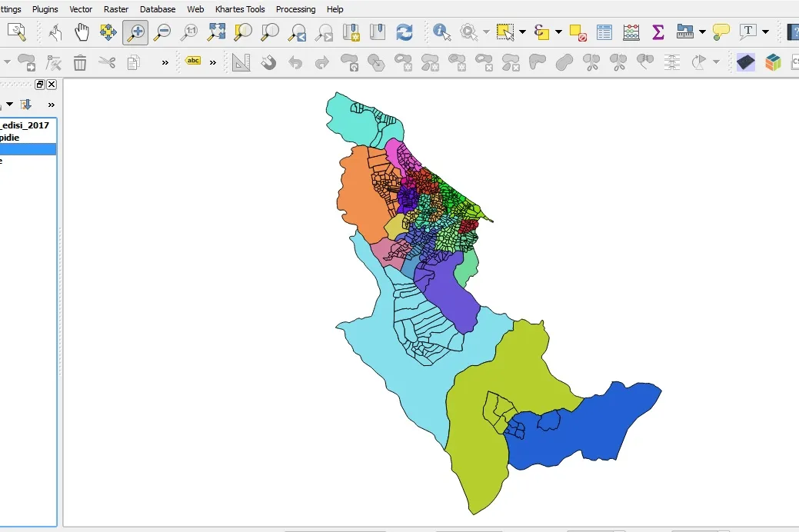The width and height of the screenshot is (799, 532).
Task: Click Zoom to Selection icon
Action: pyautogui.click(x=243, y=32)
